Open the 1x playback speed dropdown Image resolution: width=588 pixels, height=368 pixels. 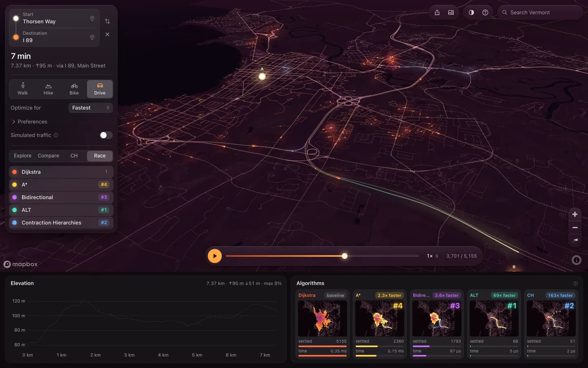point(432,256)
